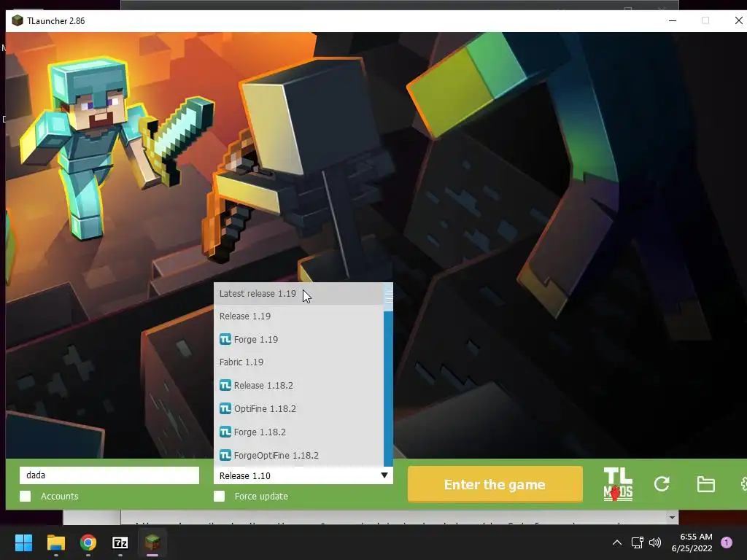Select Release 1.19 from the list
747x560 pixels.
(x=298, y=316)
